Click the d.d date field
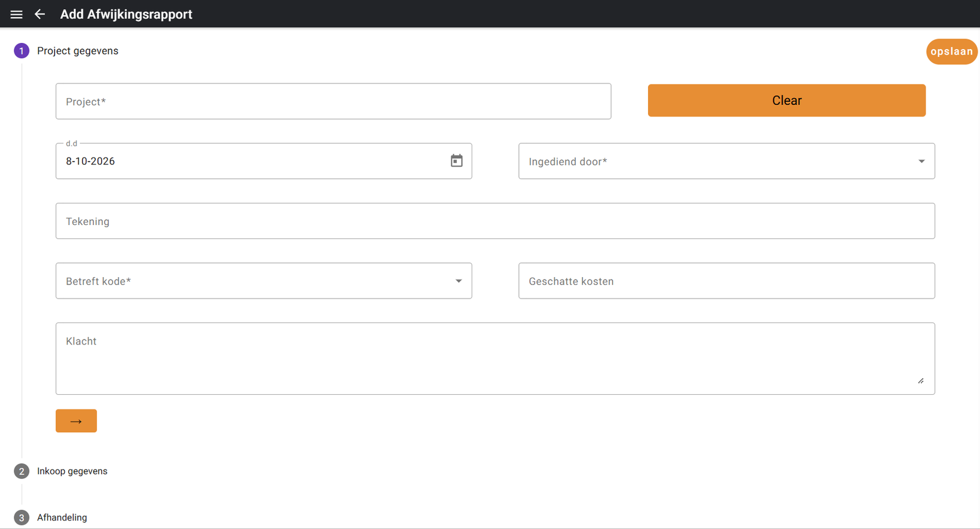 (263, 161)
